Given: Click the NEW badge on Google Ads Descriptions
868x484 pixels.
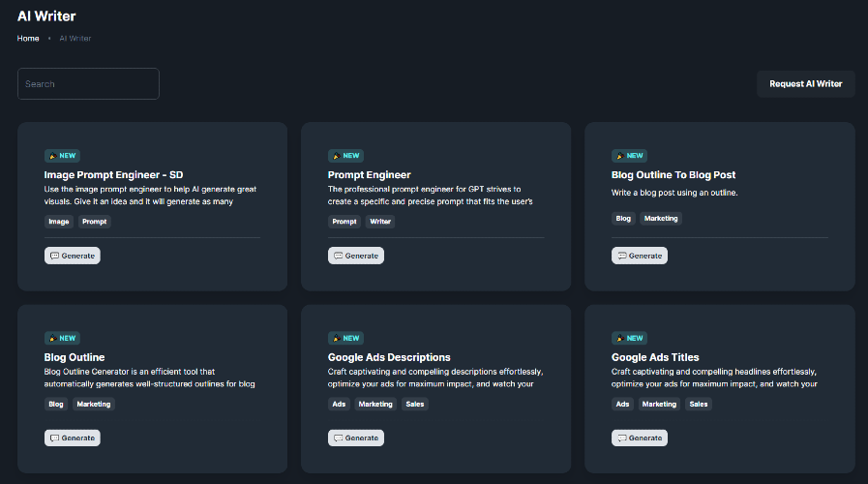Looking at the screenshot, I should click(345, 338).
